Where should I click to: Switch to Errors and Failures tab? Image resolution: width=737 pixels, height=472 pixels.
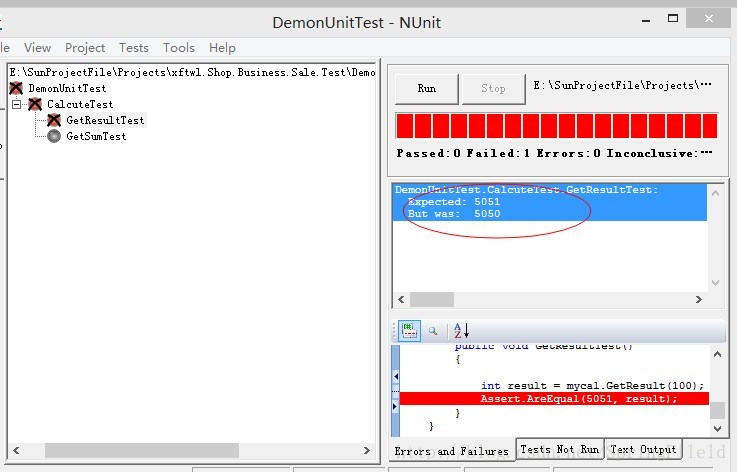(452, 451)
